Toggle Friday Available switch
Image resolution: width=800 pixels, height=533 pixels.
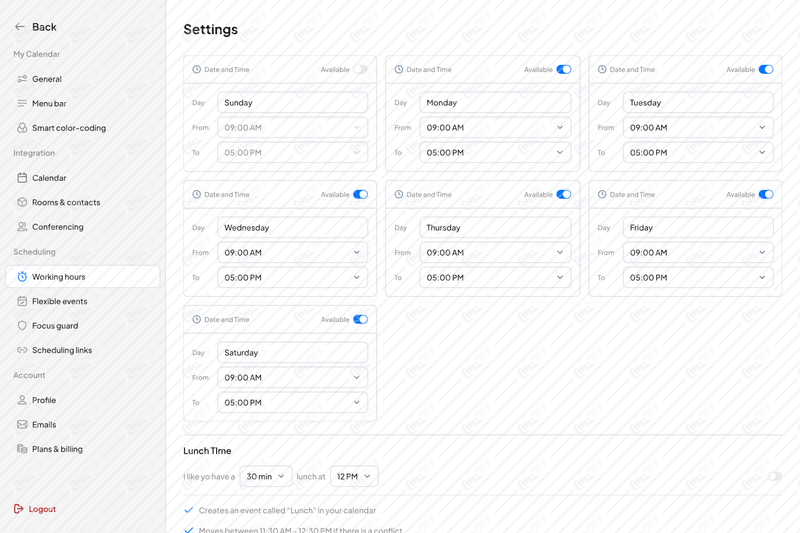pyautogui.click(x=766, y=194)
